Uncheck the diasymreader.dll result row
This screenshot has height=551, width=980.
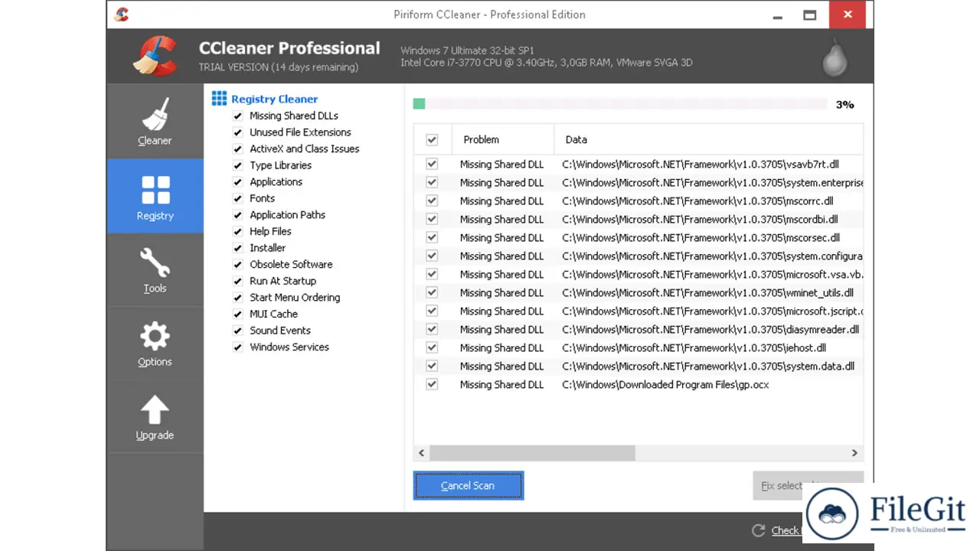(x=432, y=329)
